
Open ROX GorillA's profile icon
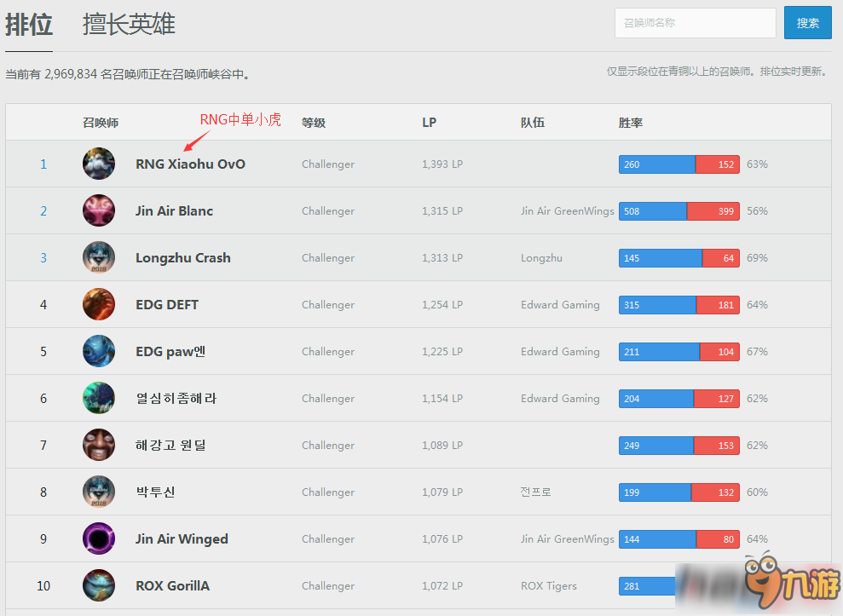point(99,584)
